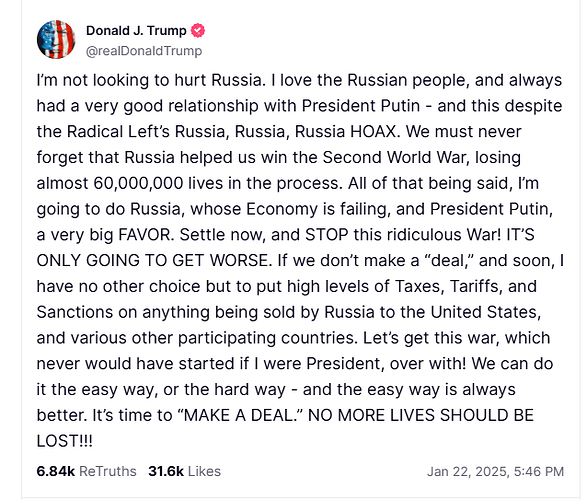Viewport: 587px width, 500px height.
Task: Click the Likes label
Action: point(204,471)
